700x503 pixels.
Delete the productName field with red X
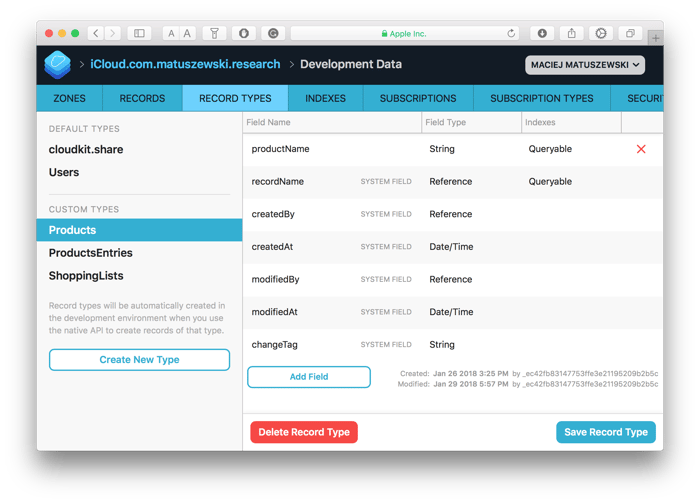[641, 149]
